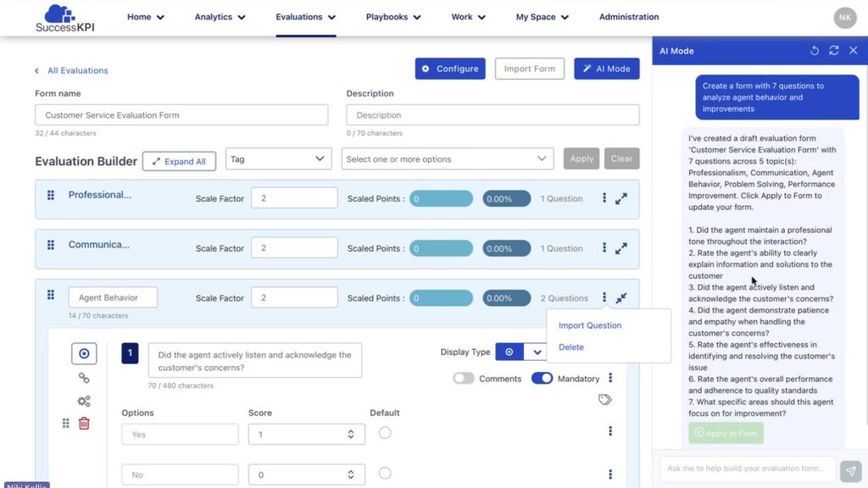Viewport: 868px width, 488px height.
Task: Set No as the default option
Action: (385, 473)
